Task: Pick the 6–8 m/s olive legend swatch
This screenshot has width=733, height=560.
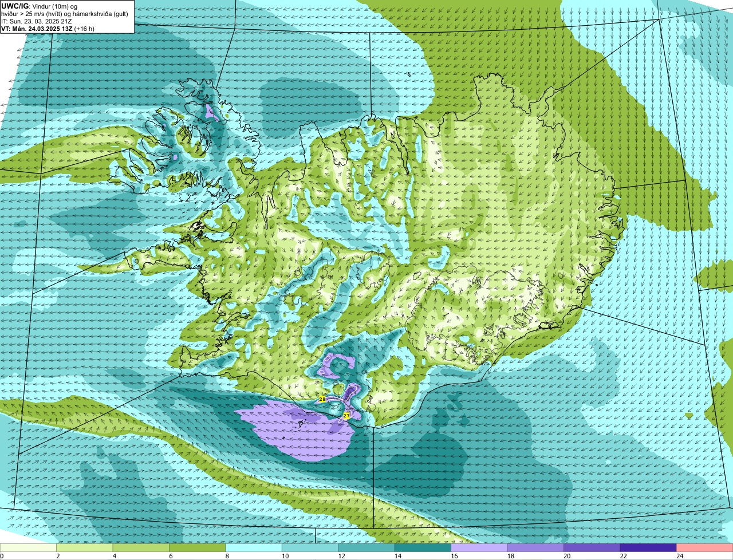Action: click(198, 548)
